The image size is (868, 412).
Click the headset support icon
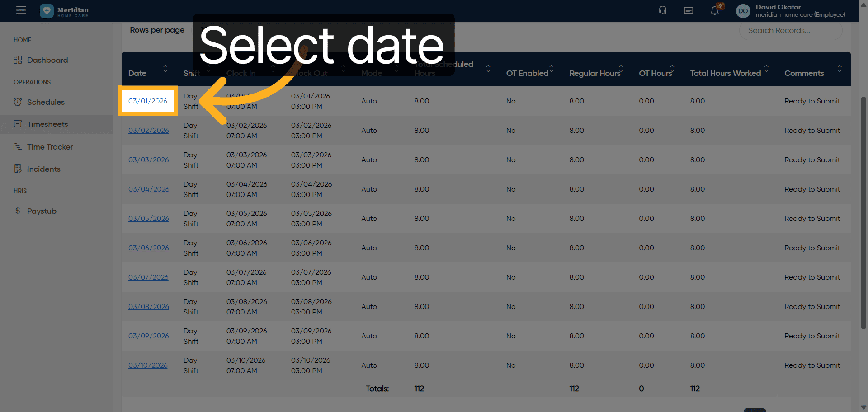[x=662, y=10]
